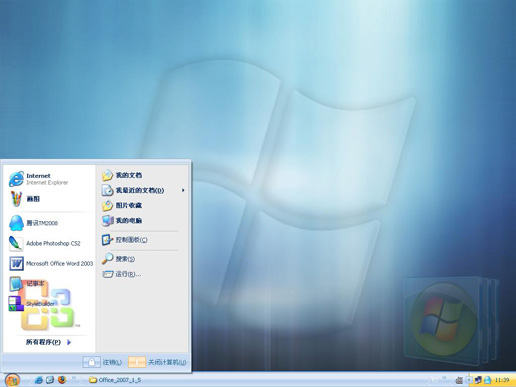The width and height of the screenshot is (516, 387).
Task: Click the Run (运行) icon
Action: coord(108,274)
